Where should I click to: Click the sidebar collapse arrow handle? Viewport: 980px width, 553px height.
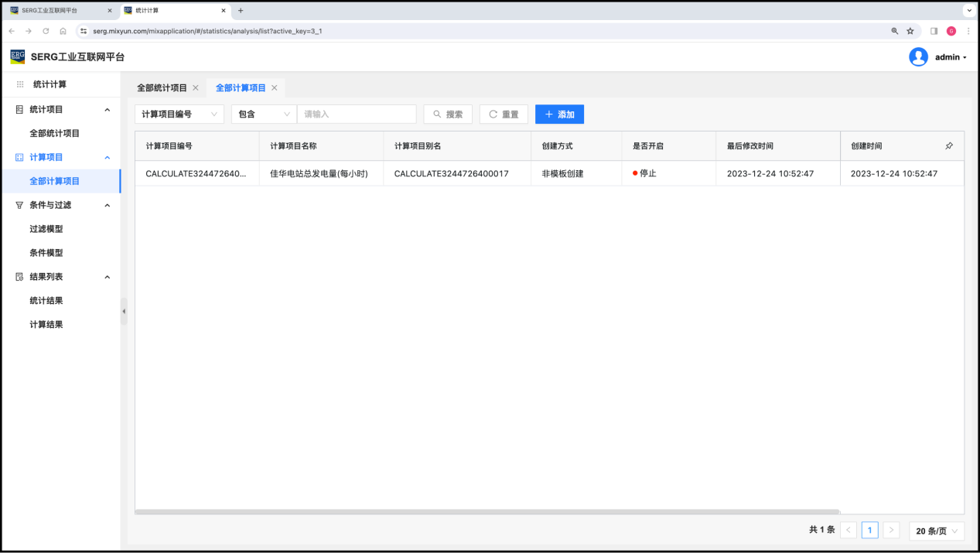point(124,312)
